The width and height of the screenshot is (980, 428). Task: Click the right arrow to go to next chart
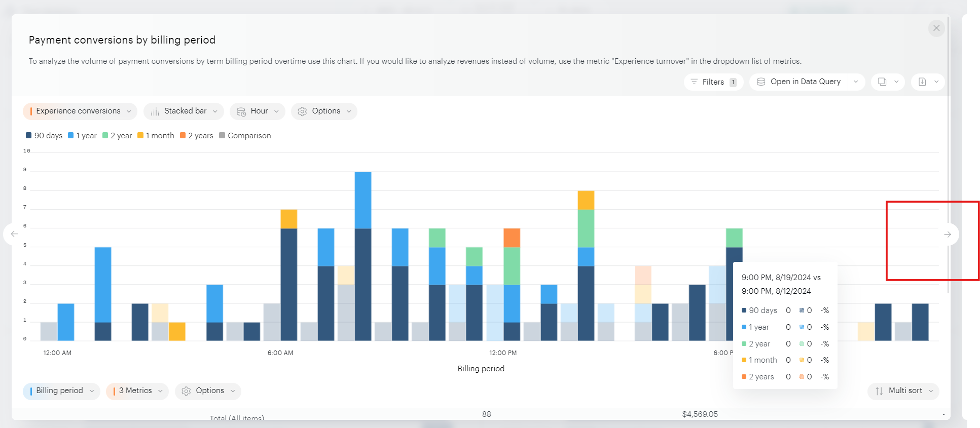click(947, 234)
